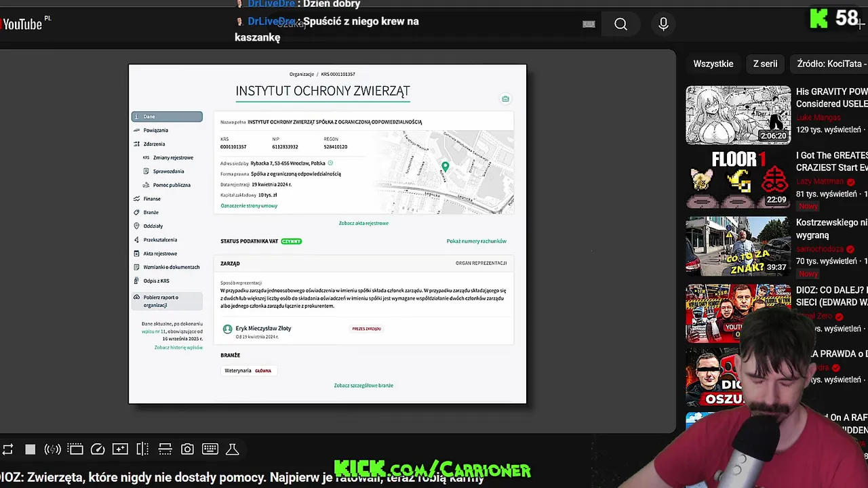Click the briefcase icon near the title
868x488 pixels.
(505, 99)
